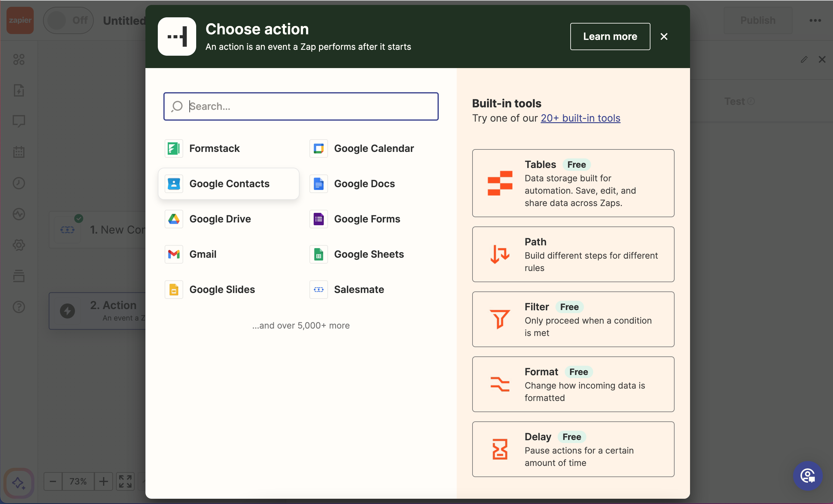
Task: Select the Google Calendar app icon
Action: [318, 149]
